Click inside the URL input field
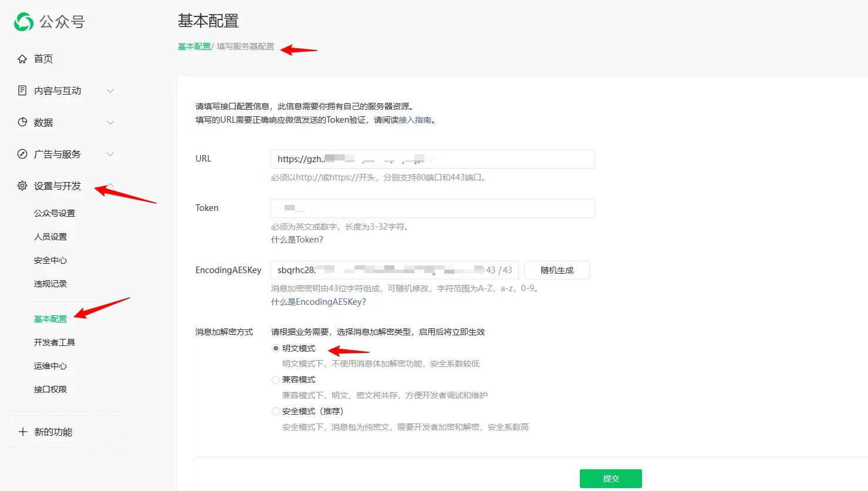Image resolution: width=868 pixels, height=491 pixels. [x=432, y=159]
